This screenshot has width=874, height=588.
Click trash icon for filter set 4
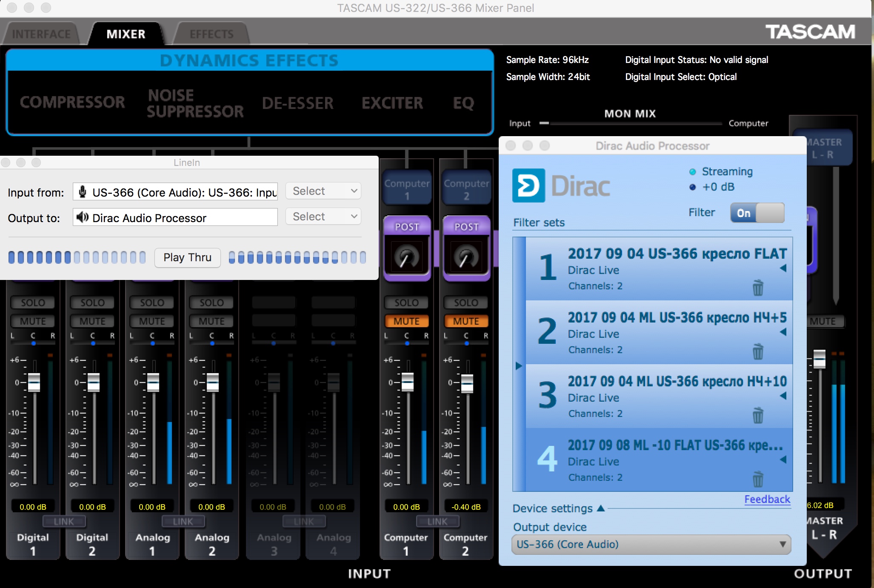pos(758,480)
